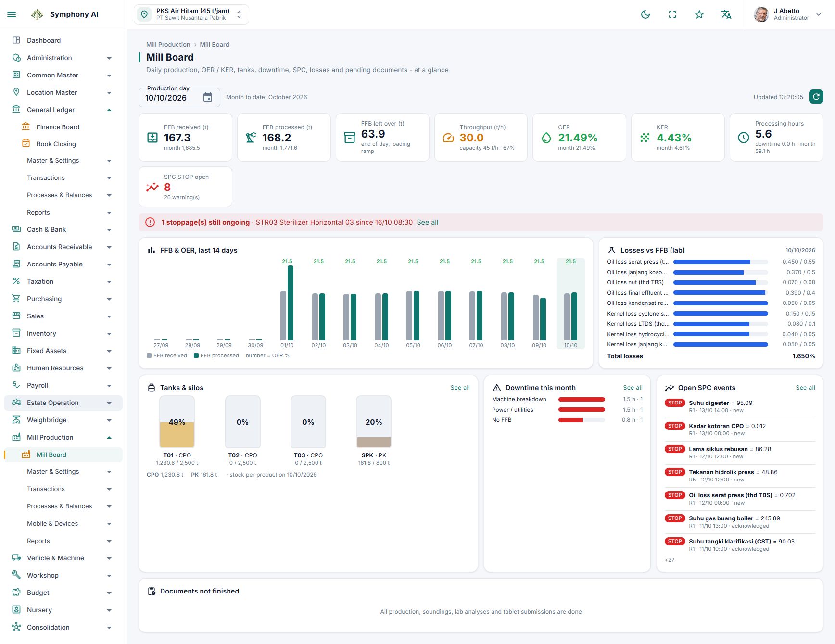Click the Nursery icon in sidebar
The width and height of the screenshot is (835, 644).
point(16,610)
